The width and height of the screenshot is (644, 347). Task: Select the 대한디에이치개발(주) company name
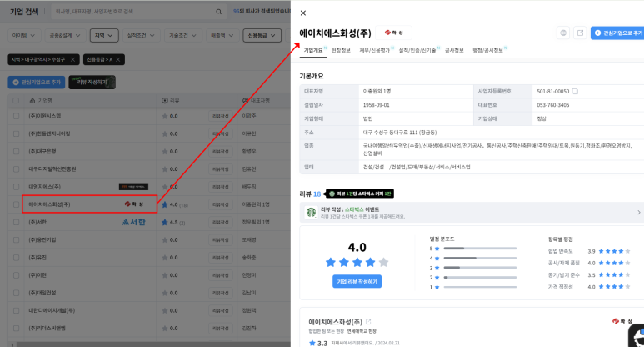pyautogui.click(x=52, y=310)
